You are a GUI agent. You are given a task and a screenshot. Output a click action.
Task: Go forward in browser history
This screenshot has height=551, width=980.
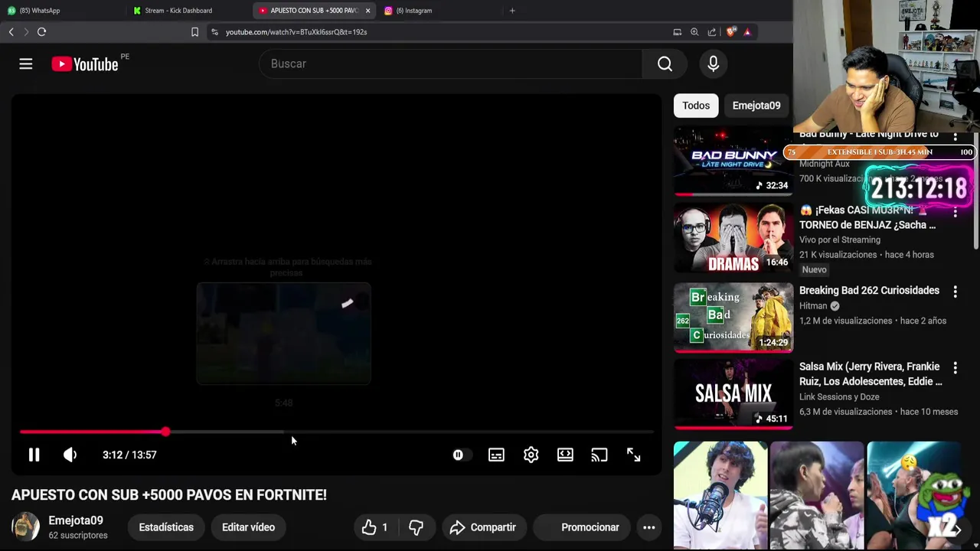pyautogui.click(x=26, y=32)
